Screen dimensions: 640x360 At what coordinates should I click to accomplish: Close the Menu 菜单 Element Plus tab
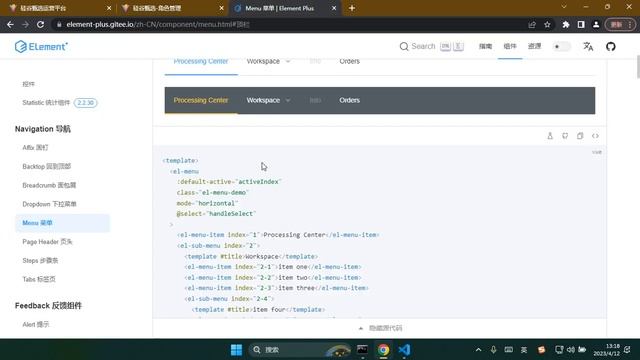[x=334, y=8]
